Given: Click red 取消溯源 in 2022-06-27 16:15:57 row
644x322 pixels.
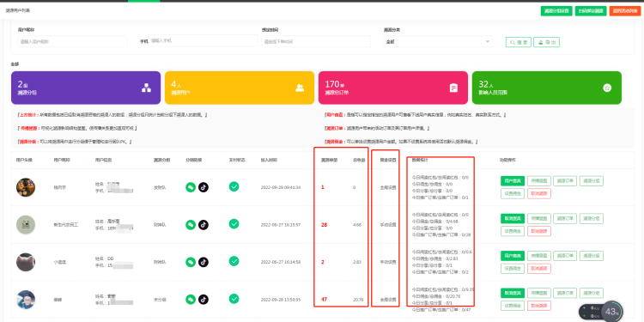Looking at the screenshot, I should [x=539, y=231].
